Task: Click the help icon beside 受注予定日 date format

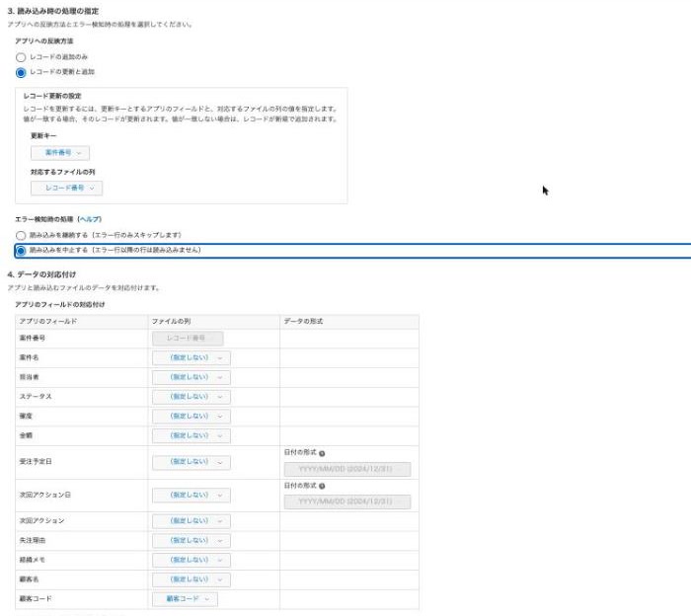Action: click(322, 453)
